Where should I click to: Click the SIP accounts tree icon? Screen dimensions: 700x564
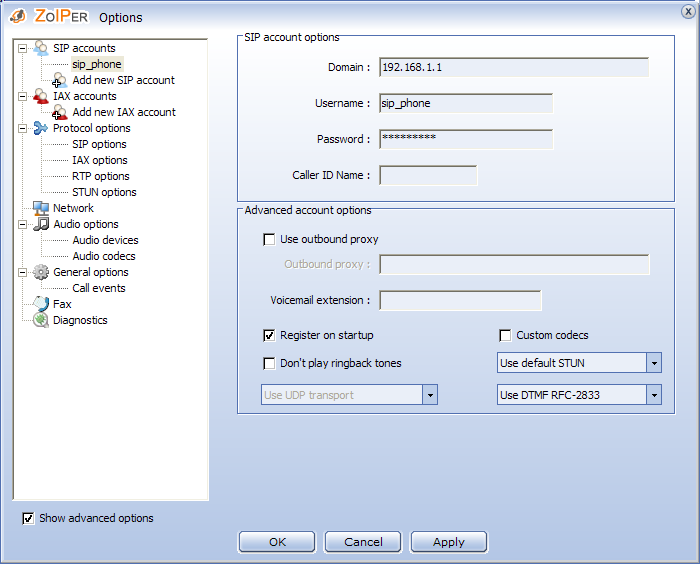click(40, 48)
